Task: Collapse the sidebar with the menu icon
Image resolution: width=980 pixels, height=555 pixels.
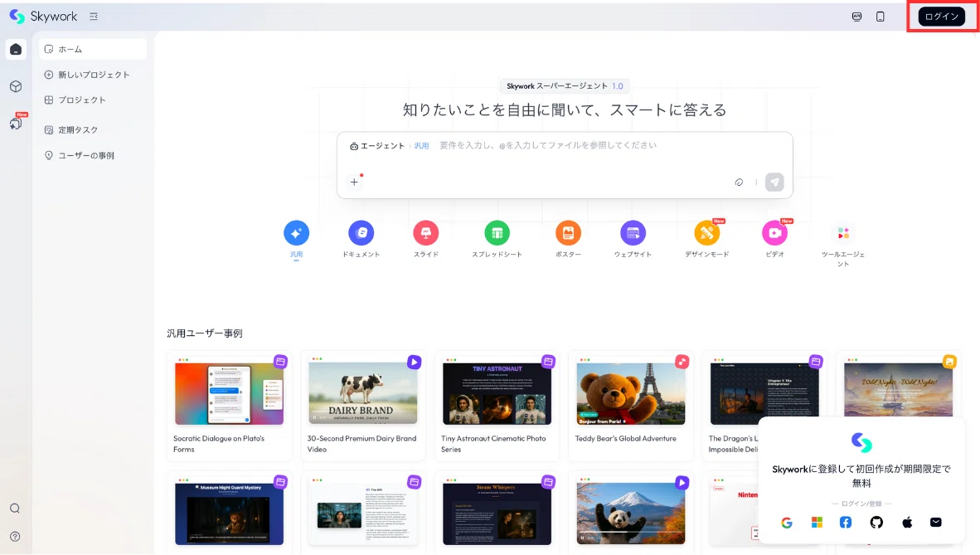Action: 94,17
